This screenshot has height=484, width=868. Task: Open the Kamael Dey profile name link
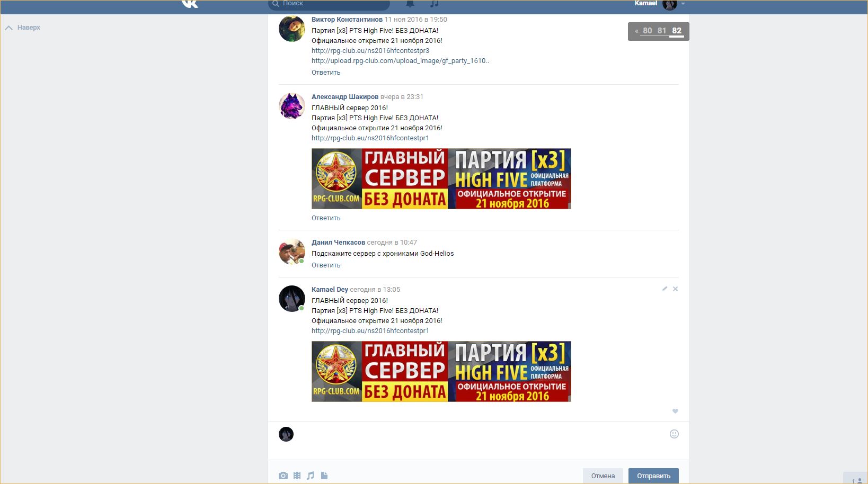pyautogui.click(x=330, y=290)
